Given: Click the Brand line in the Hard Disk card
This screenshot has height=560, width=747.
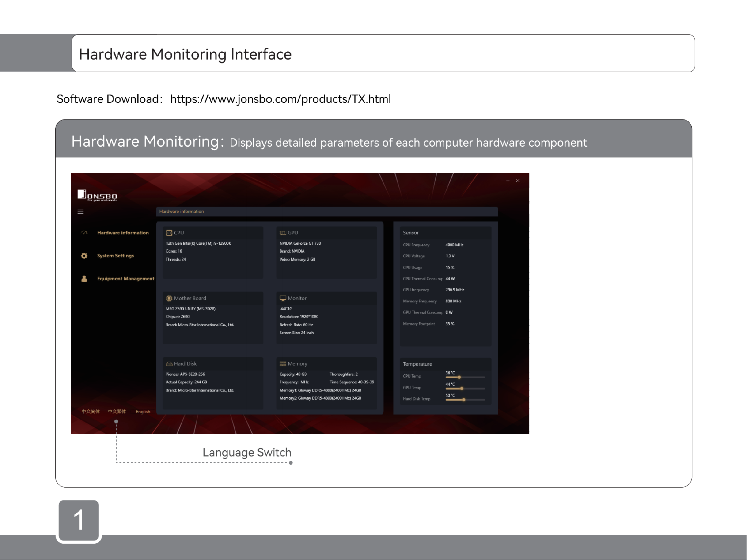Looking at the screenshot, I should [200, 390].
